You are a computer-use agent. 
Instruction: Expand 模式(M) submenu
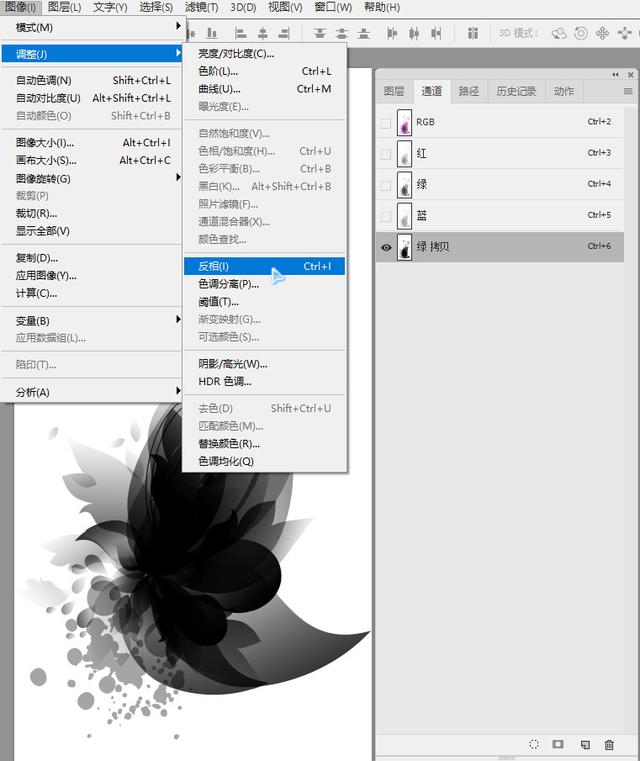coord(91,27)
